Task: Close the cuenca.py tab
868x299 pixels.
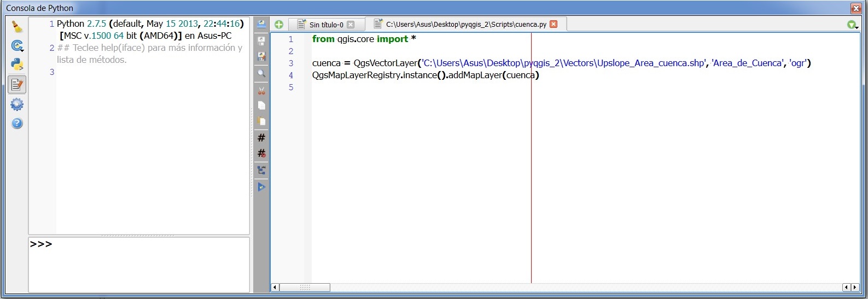Action: (554, 24)
